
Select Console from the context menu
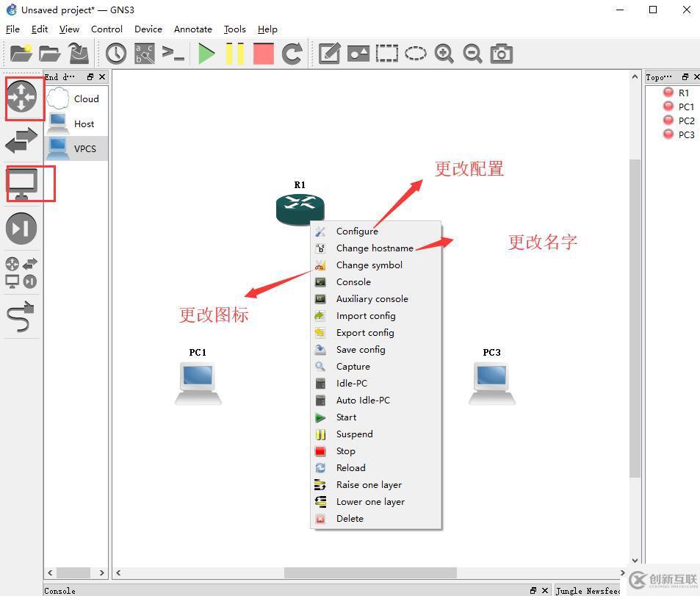pyautogui.click(x=376, y=282)
